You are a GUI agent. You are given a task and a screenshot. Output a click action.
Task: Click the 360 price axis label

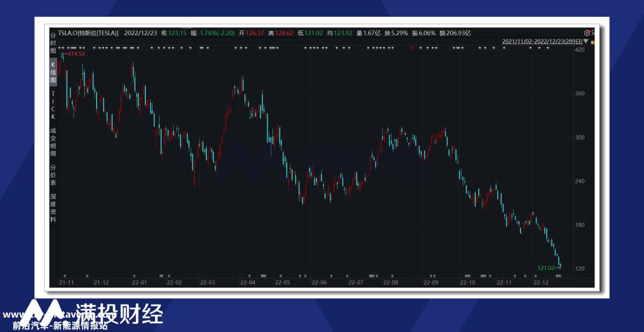click(580, 93)
